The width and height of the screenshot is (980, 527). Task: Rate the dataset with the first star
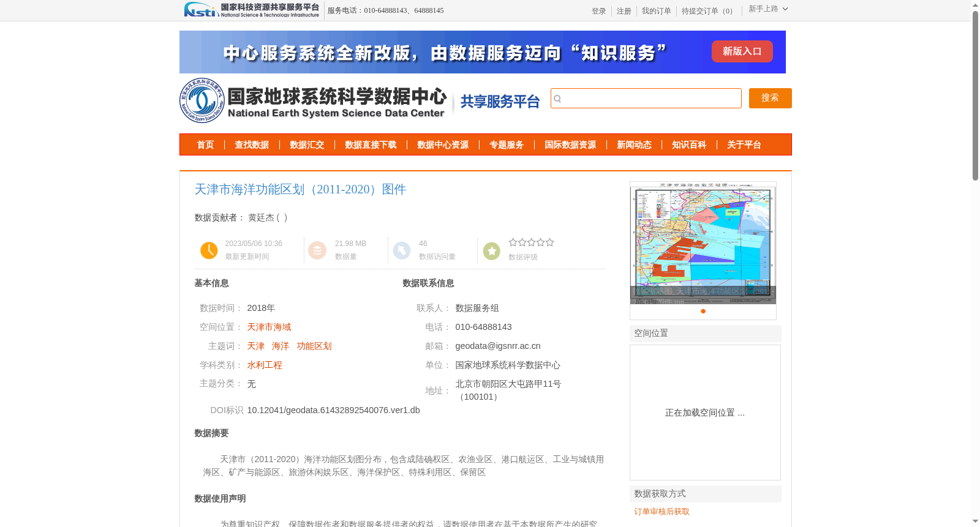tap(513, 242)
